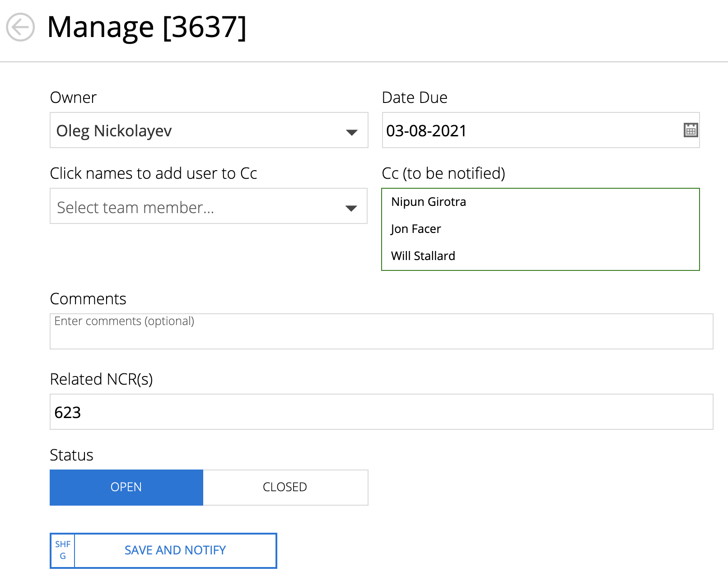Click the Status label
The image size is (728, 586).
pos(71,455)
